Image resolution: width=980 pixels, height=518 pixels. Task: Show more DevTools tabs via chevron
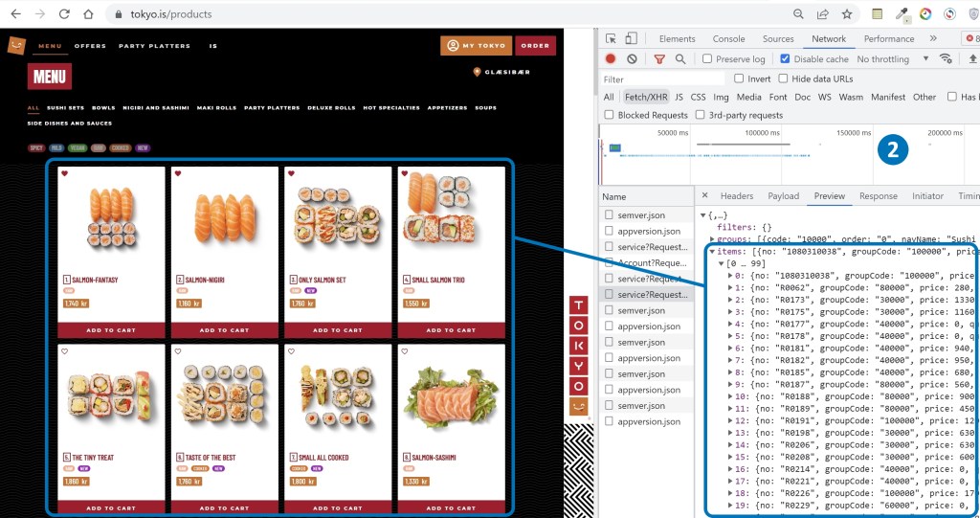click(x=933, y=39)
